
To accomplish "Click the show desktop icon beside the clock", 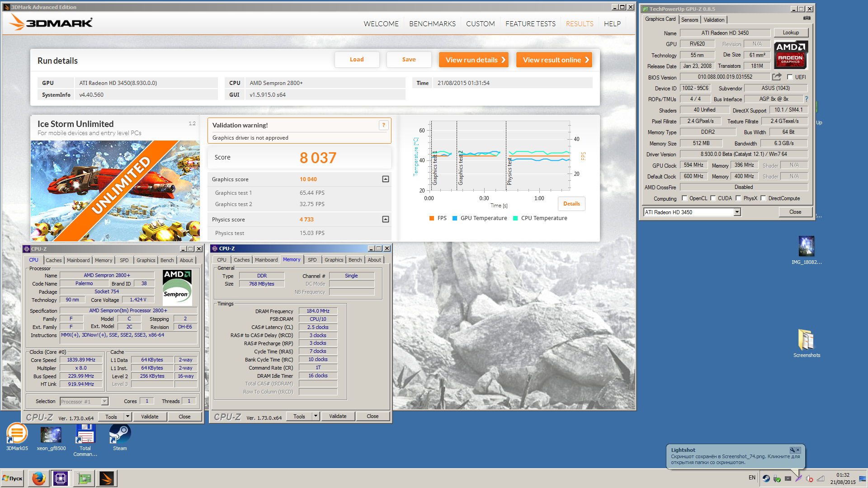I will pyautogui.click(x=863, y=478).
